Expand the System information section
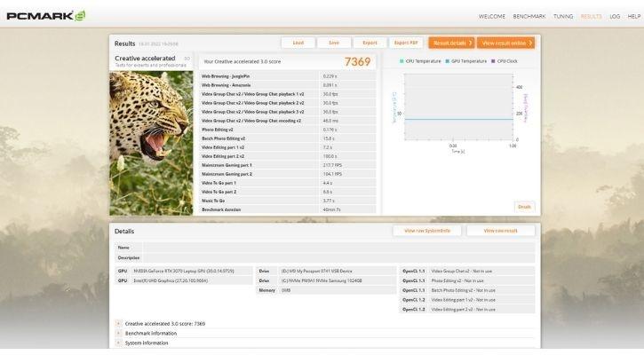Screen dimensions: 644x355 pyautogui.click(x=118, y=343)
